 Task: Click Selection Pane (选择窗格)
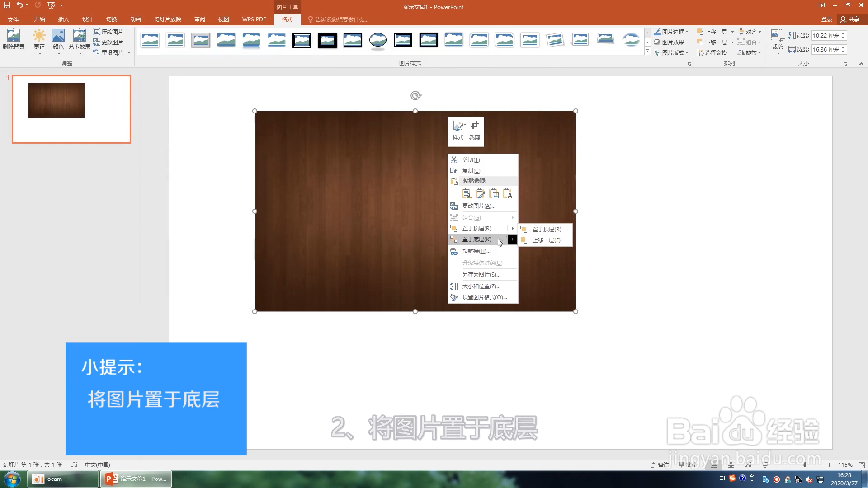point(712,52)
